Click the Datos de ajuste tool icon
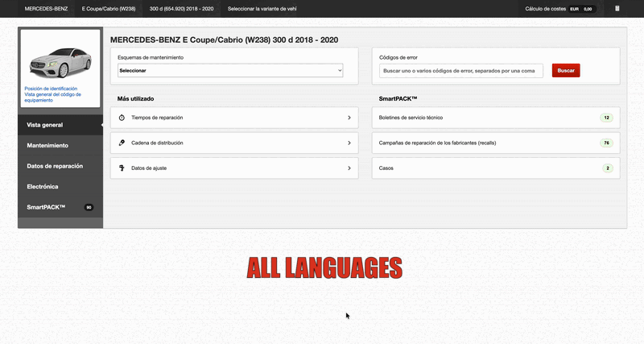This screenshot has width=644, height=344. (x=122, y=168)
